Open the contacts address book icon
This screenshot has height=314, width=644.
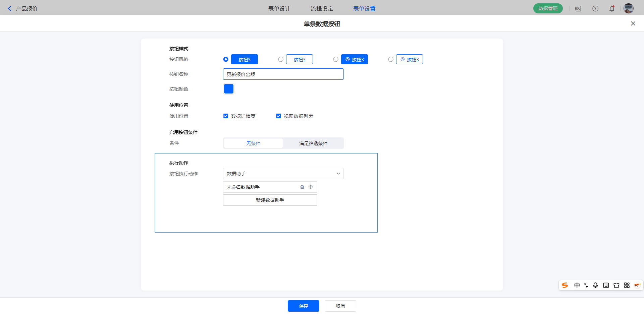click(578, 9)
